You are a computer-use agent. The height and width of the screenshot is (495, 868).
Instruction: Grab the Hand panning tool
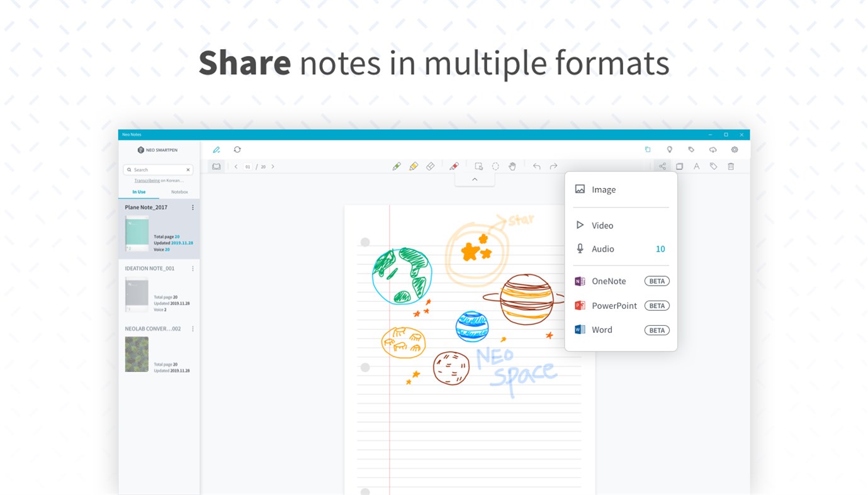pos(512,165)
